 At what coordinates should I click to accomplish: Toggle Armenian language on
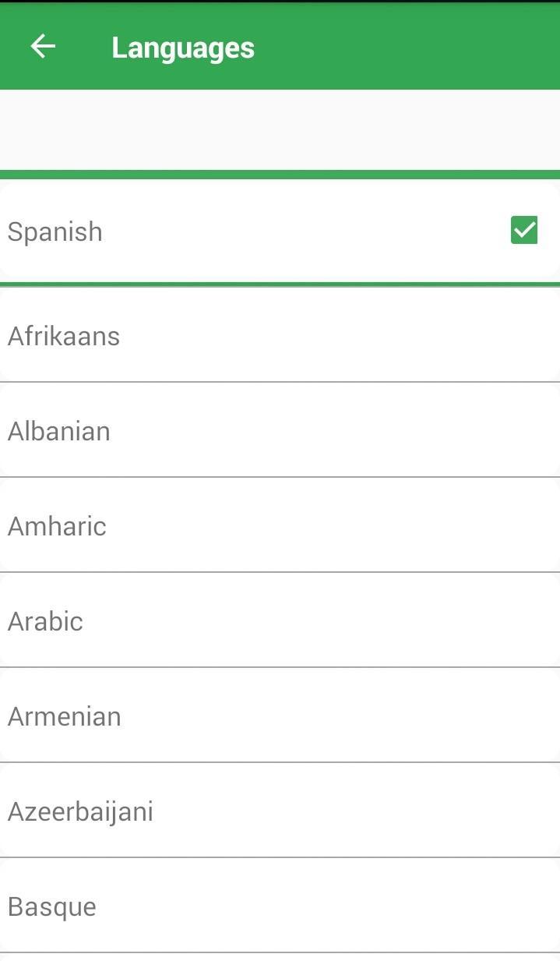[280, 716]
